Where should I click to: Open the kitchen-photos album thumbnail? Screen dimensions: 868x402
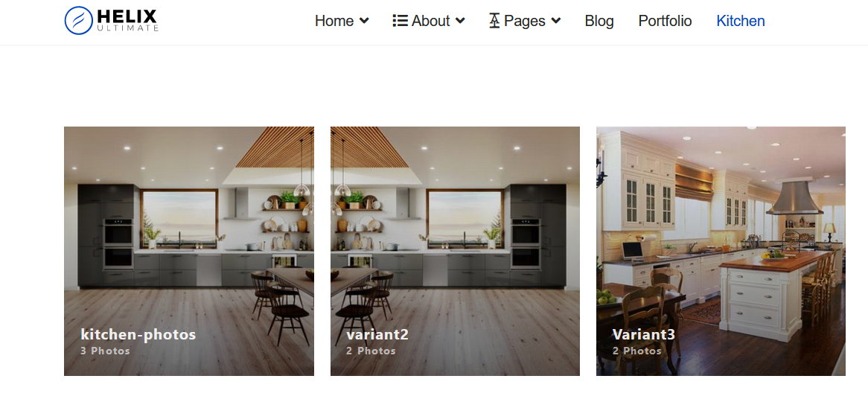point(189,251)
